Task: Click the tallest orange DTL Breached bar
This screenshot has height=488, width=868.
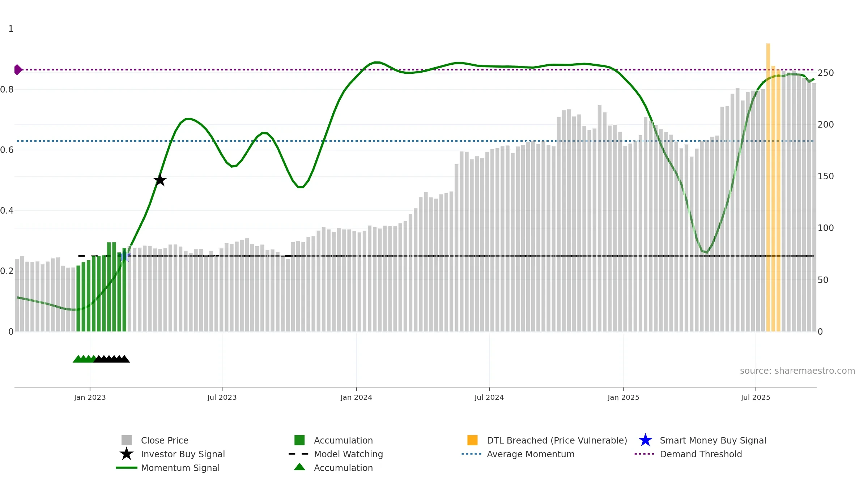Action: tap(768, 187)
